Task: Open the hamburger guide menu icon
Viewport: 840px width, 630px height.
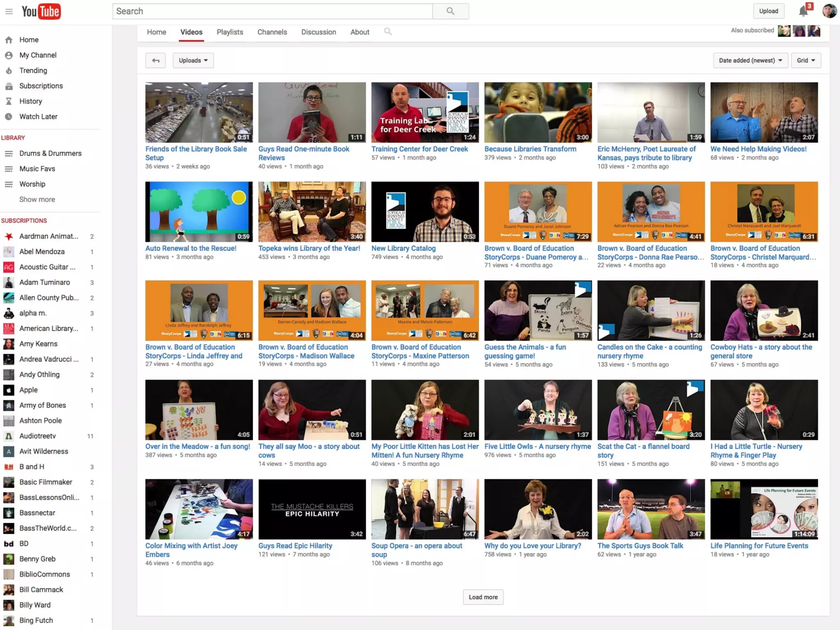Action: [x=9, y=11]
